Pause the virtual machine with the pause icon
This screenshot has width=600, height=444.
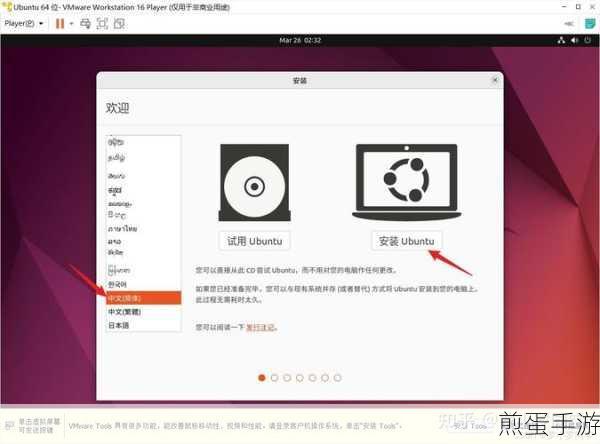click(x=60, y=24)
